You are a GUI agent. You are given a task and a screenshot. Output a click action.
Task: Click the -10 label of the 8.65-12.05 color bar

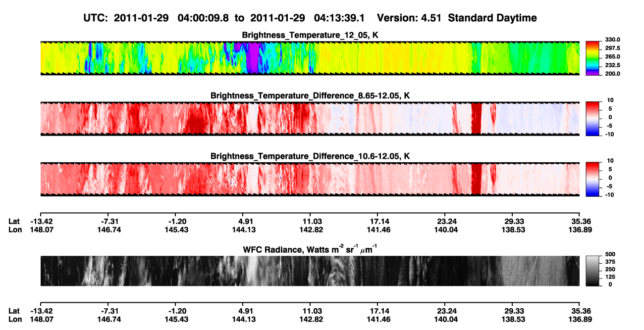point(610,135)
